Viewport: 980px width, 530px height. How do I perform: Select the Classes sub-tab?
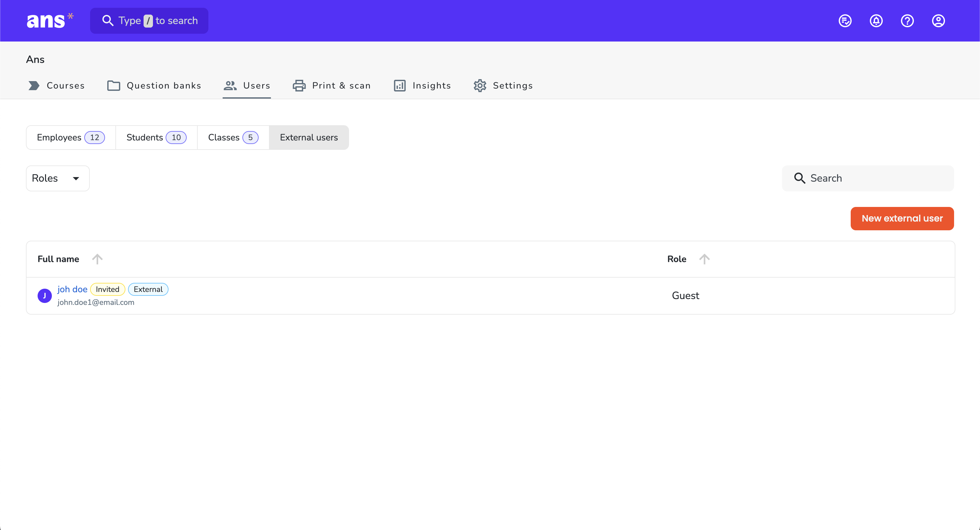pyautogui.click(x=233, y=138)
